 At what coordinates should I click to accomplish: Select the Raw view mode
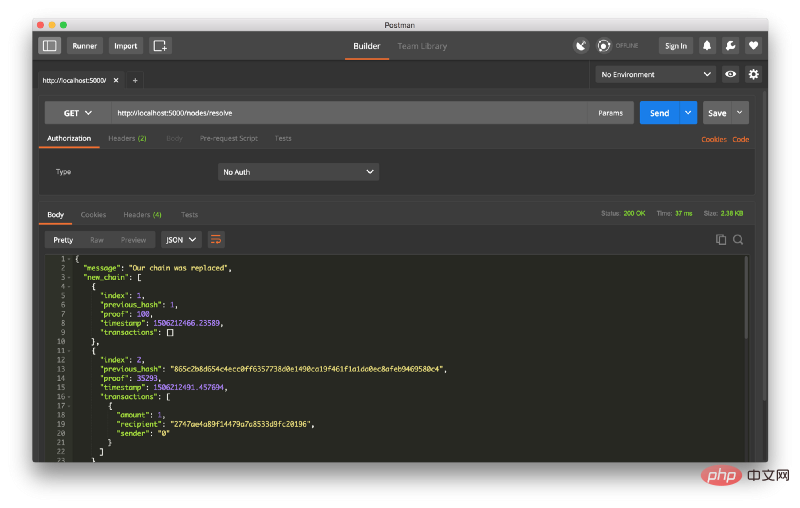97,240
